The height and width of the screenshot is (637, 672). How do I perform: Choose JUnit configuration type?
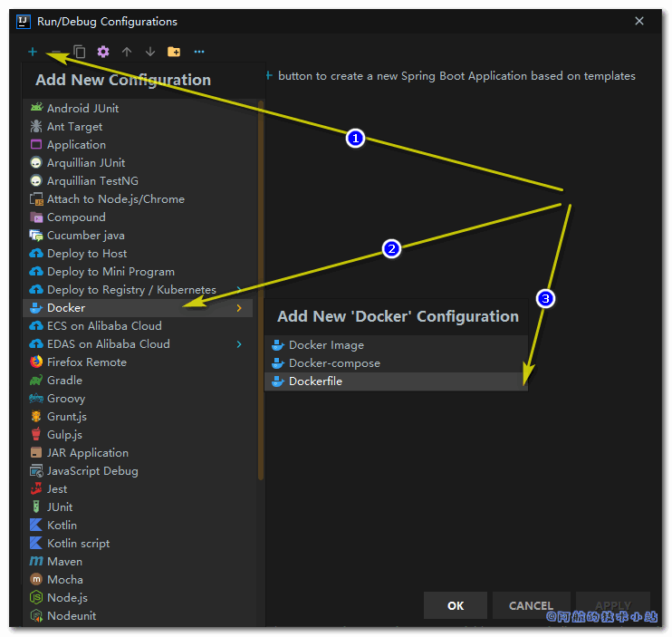point(60,507)
